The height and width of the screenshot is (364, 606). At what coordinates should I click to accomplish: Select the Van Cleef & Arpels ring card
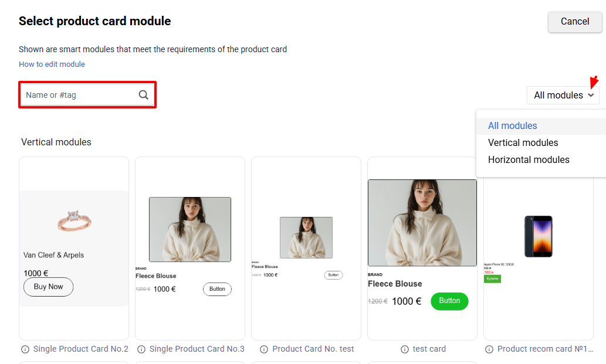(74, 248)
